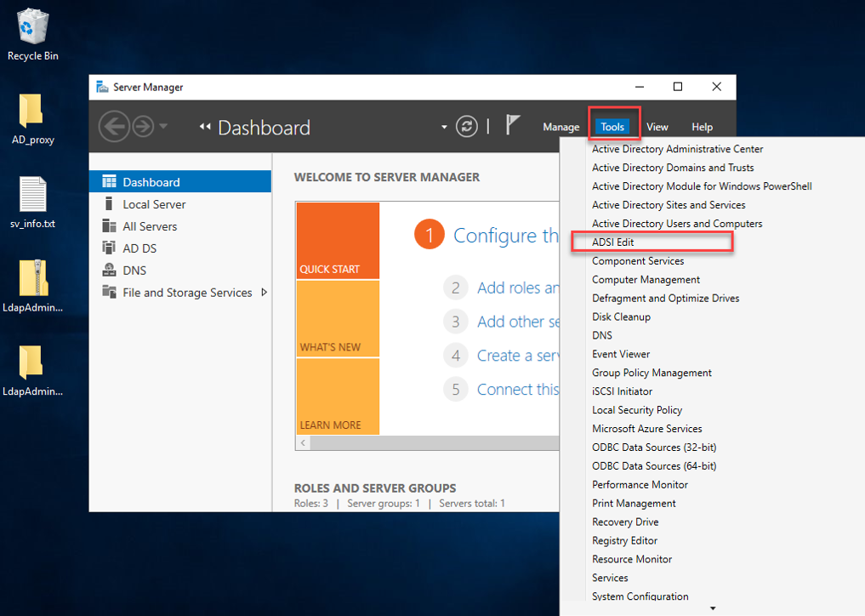Click Connect this server to cloud link

(518, 389)
